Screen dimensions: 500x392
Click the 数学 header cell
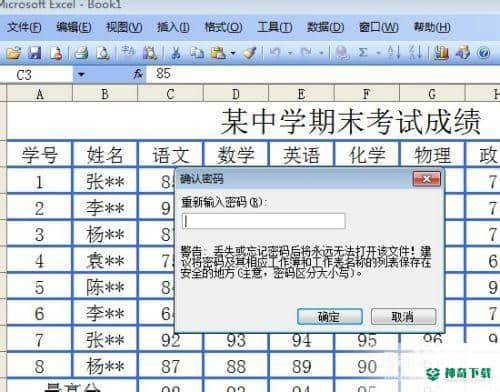pos(236,155)
